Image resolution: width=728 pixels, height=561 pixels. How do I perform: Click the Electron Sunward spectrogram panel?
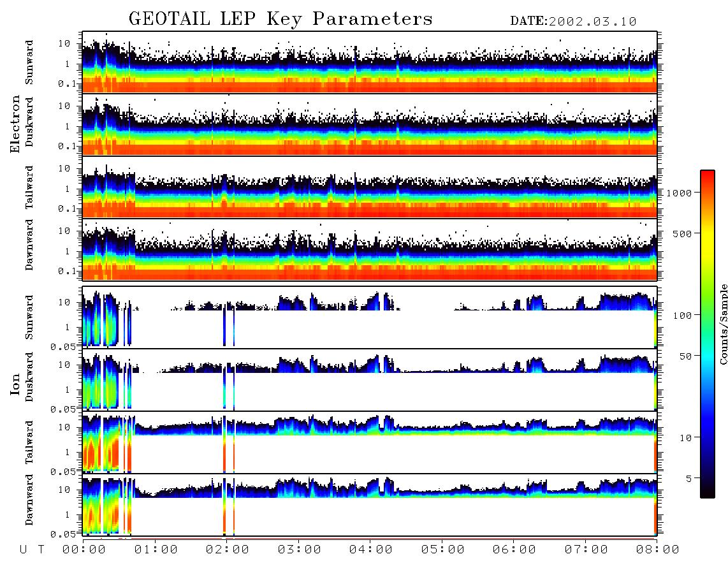click(370, 62)
